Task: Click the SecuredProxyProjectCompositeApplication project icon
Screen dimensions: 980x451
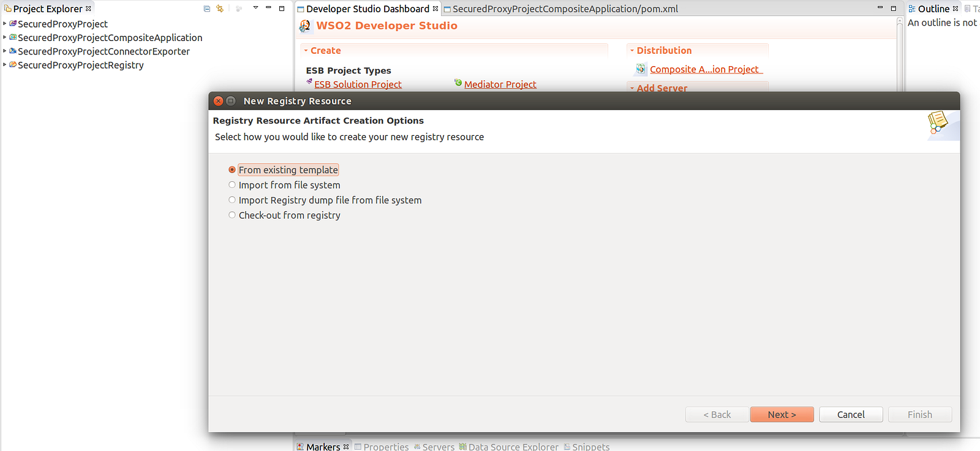Action: coord(13,37)
